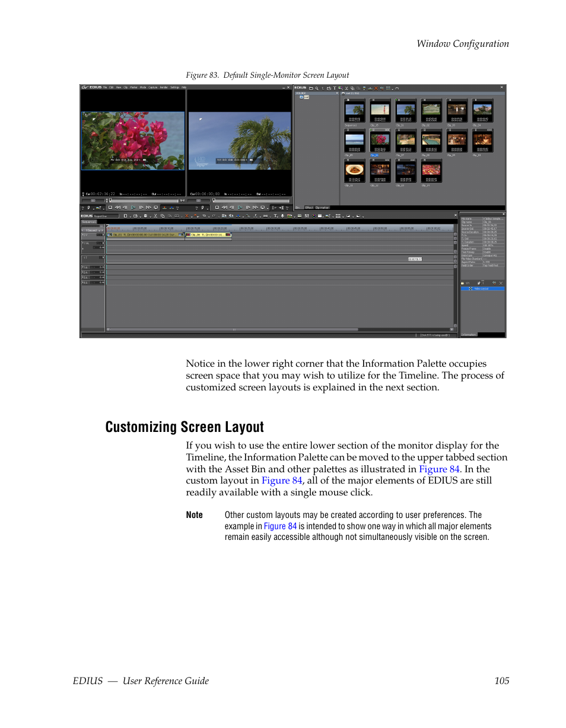
Task: Select the Clip_14 red flowers thumbnail
Action: pyautogui.click(x=431, y=170)
